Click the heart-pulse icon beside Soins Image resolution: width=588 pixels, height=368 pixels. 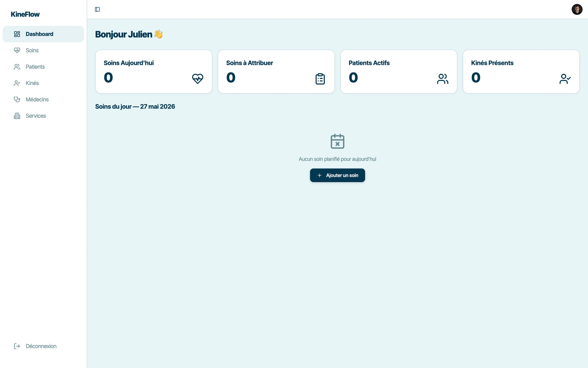[x=17, y=50]
